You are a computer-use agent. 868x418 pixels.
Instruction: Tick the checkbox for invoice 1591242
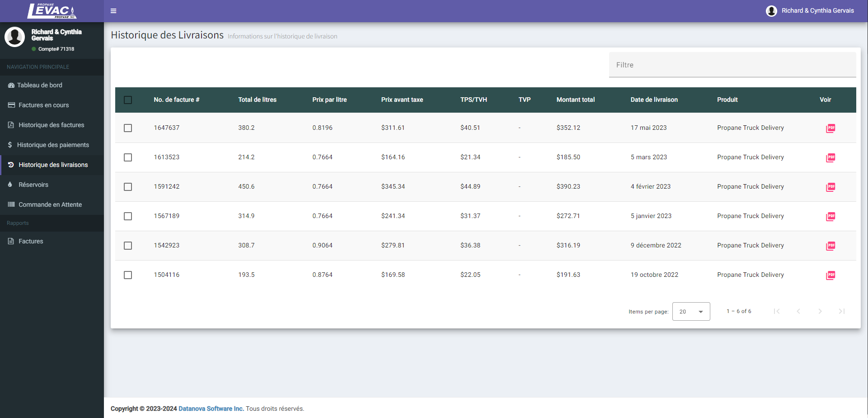128,187
